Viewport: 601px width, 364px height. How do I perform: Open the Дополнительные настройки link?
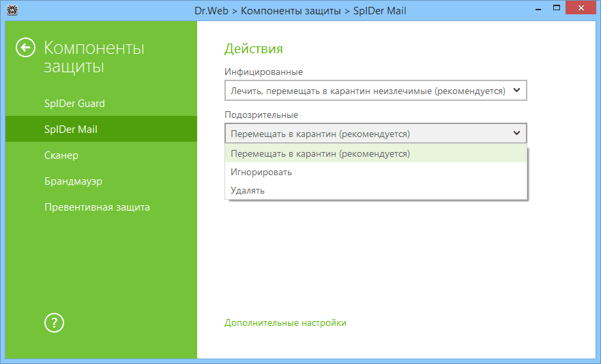point(285,322)
